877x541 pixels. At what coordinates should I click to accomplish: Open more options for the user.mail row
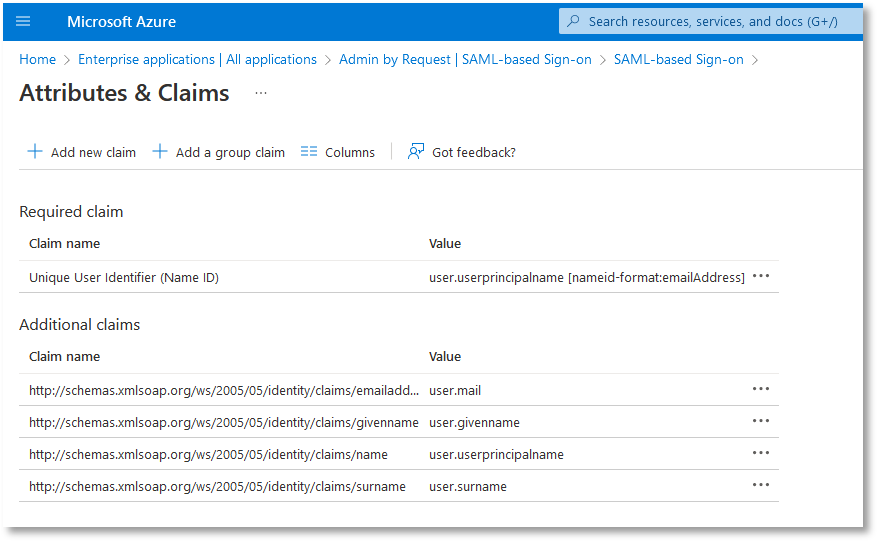(x=761, y=389)
